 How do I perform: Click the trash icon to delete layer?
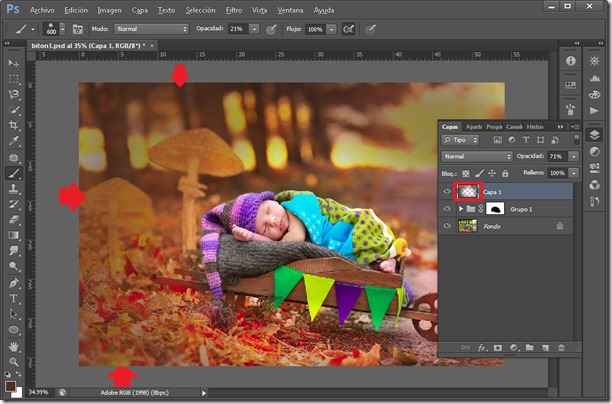click(x=562, y=347)
